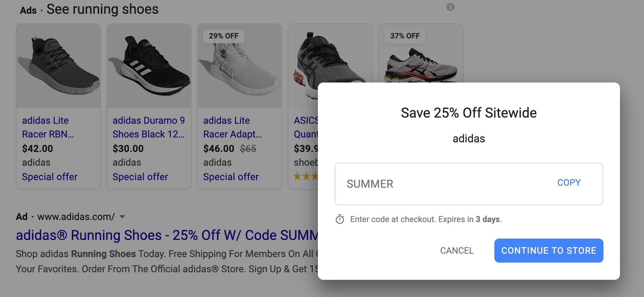The width and height of the screenshot is (644, 297).
Task: Open Special offer under the $30.00 shoe
Action: 140,177
